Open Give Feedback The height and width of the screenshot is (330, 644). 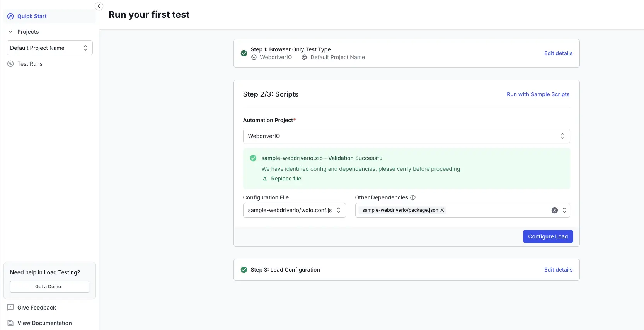pyautogui.click(x=37, y=308)
